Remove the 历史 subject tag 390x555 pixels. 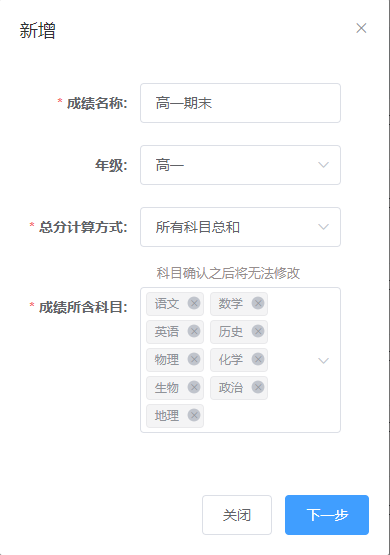click(x=258, y=331)
